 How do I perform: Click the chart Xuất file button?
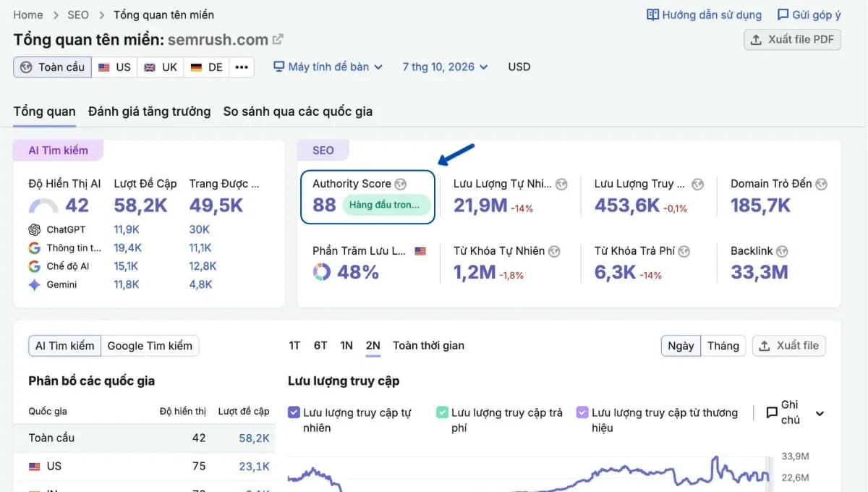[x=788, y=346]
